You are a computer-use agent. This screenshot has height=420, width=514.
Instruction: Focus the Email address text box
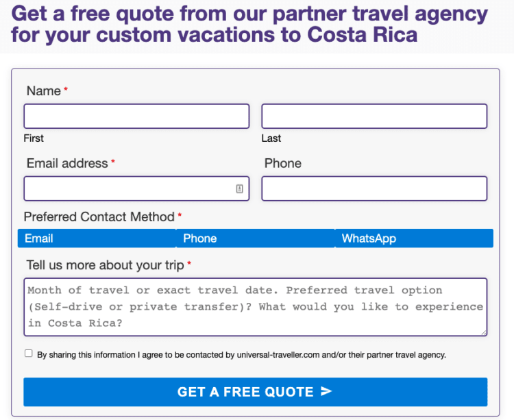136,188
